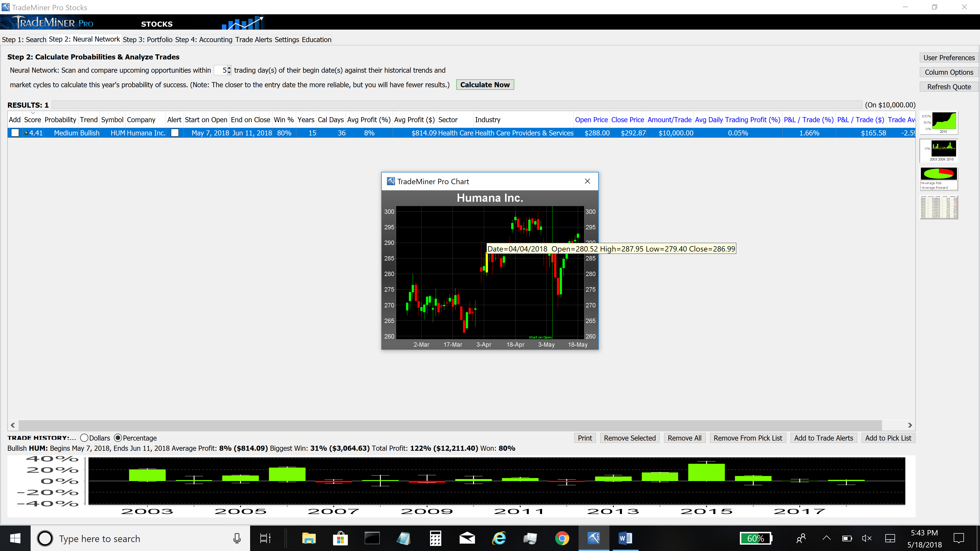Open the risk reward pie chart thumbnail

click(x=939, y=179)
